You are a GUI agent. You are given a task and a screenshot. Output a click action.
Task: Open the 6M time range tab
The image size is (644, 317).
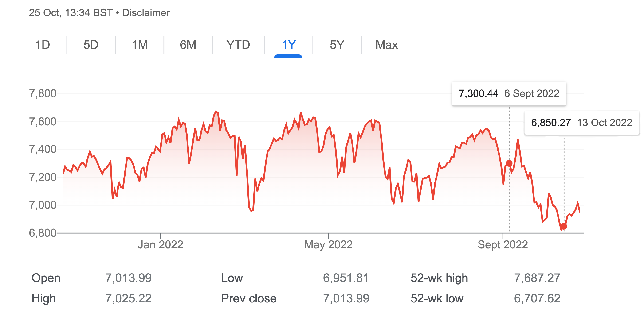(188, 45)
